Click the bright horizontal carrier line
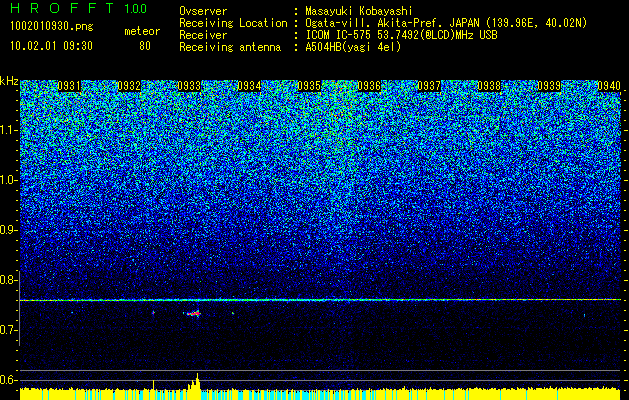 320,300
